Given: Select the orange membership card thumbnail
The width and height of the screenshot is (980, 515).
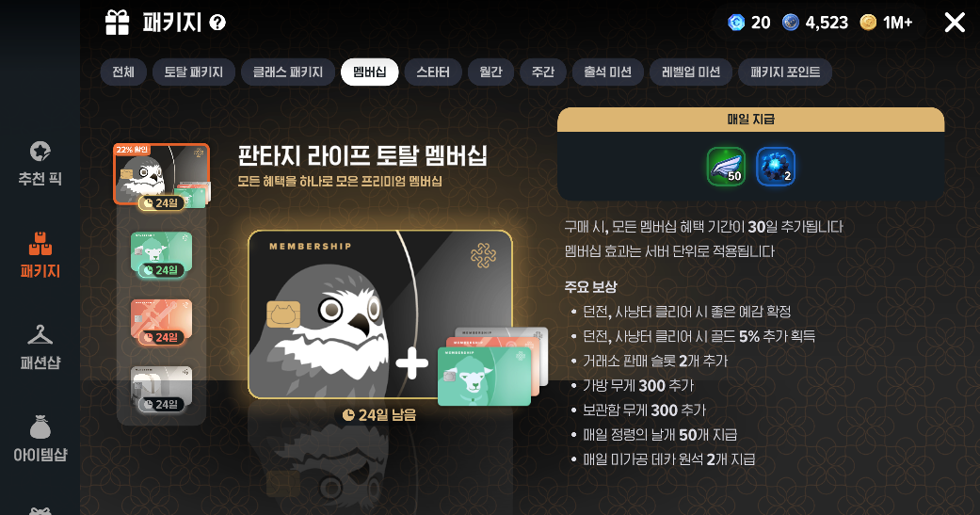Looking at the screenshot, I should 161,321.
